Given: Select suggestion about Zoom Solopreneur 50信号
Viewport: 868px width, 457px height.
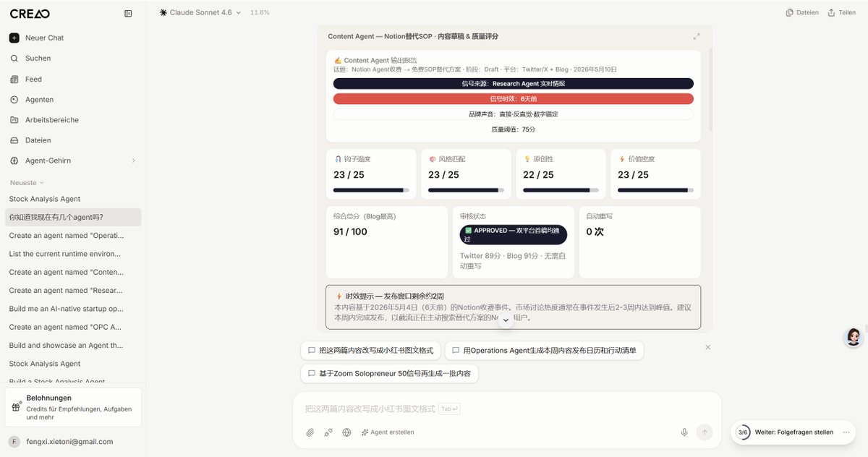Looking at the screenshot, I should 389,373.
